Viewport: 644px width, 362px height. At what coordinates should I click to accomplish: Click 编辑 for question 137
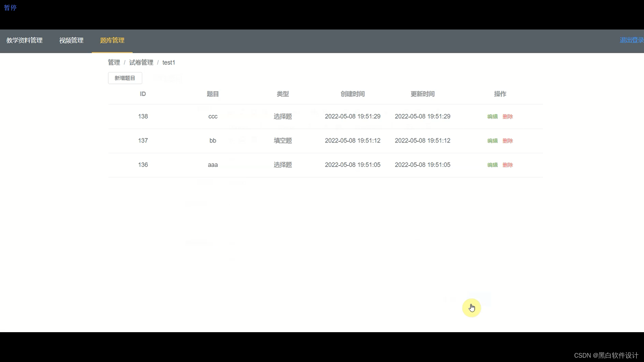(492, 141)
